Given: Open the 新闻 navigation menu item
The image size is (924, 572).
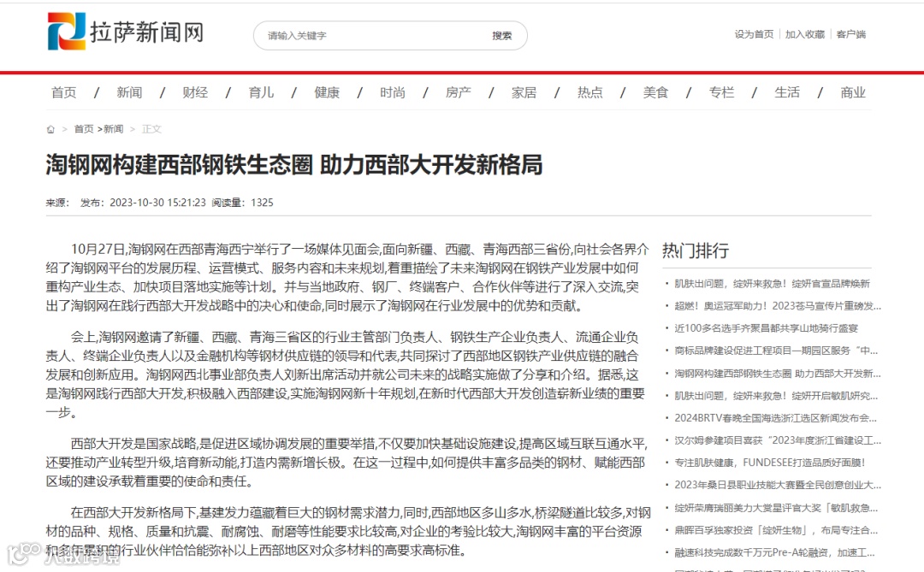Looking at the screenshot, I should pos(129,92).
